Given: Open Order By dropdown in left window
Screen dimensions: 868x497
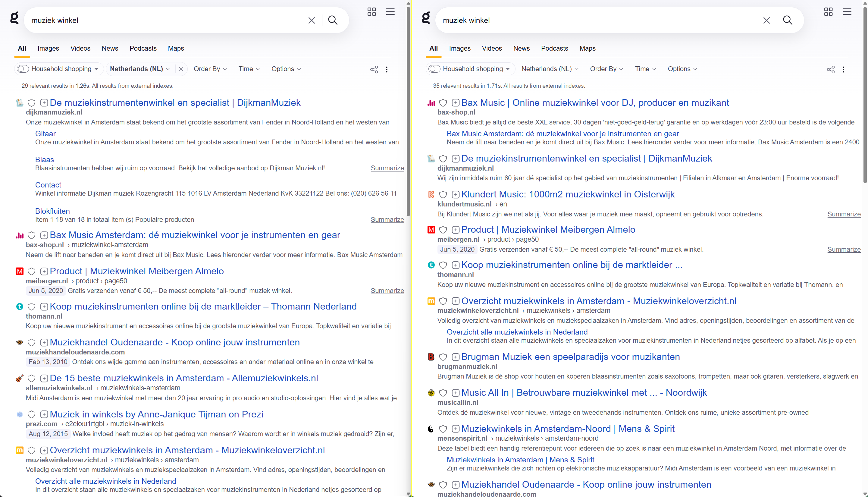Looking at the screenshot, I should (210, 69).
